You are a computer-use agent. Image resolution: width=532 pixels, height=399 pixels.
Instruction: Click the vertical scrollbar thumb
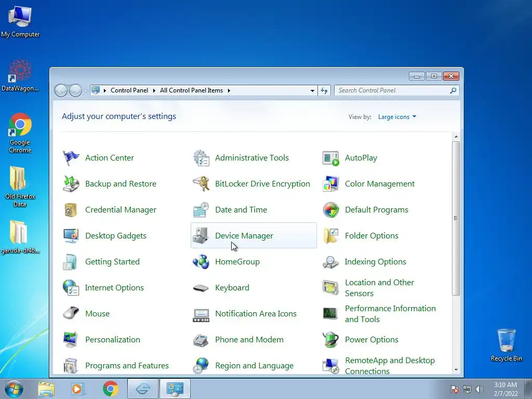456,218
